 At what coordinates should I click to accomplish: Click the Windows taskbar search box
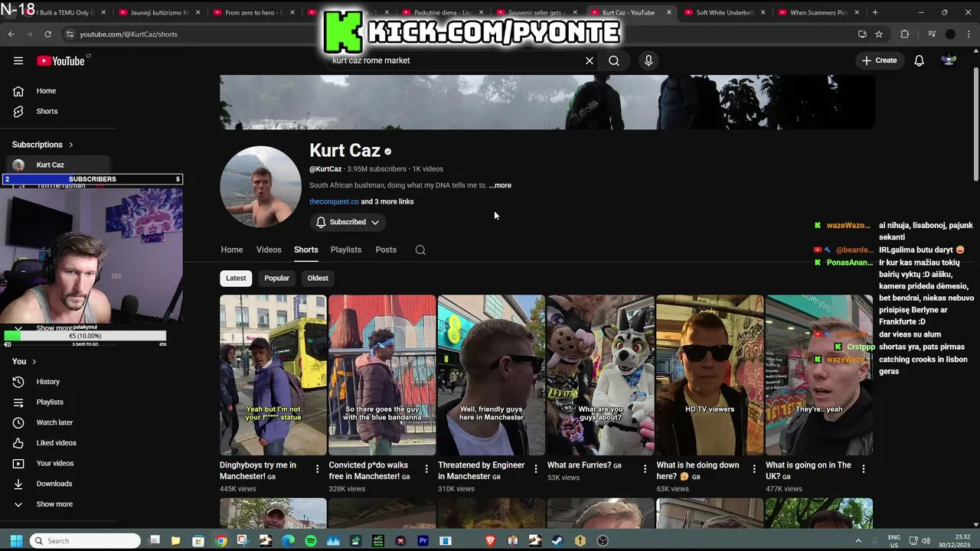[85, 540]
